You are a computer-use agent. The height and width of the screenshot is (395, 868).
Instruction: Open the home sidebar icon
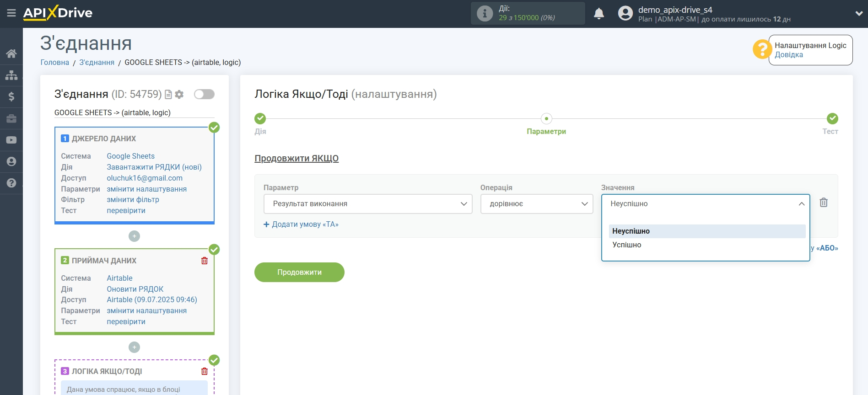(x=11, y=53)
